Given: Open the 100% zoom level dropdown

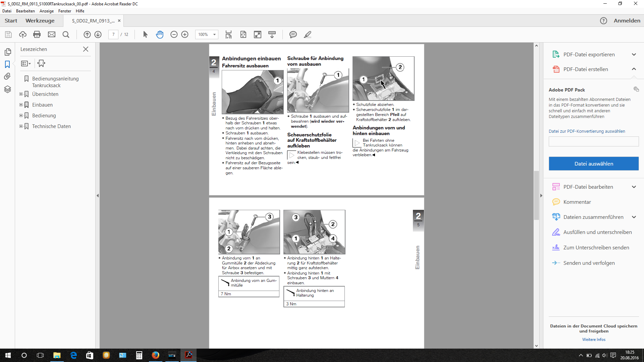Looking at the screenshot, I should [214, 35].
